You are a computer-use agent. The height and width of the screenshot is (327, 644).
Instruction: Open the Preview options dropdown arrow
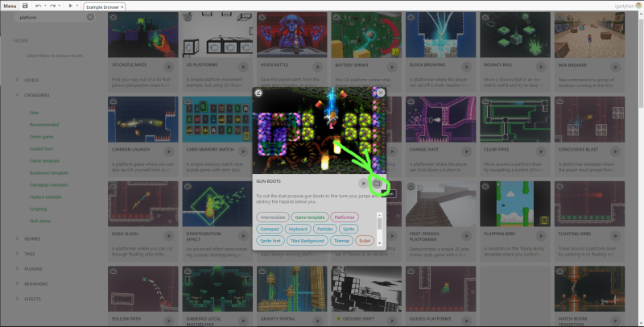coord(77,6)
